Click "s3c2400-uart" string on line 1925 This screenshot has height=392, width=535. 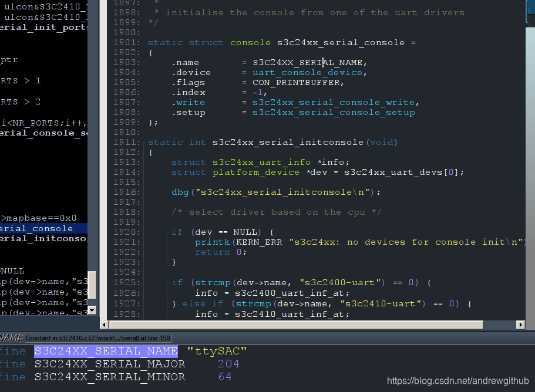tap(340, 283)
